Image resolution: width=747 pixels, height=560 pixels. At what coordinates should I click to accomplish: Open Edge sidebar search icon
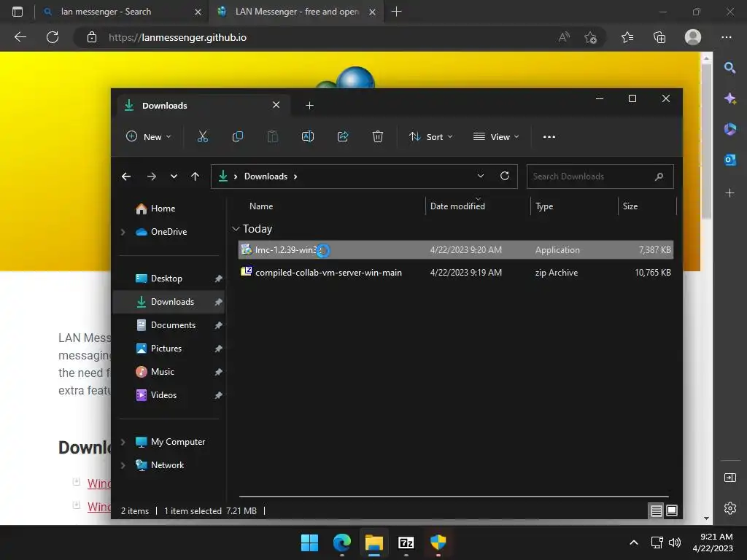pos(729,68)
